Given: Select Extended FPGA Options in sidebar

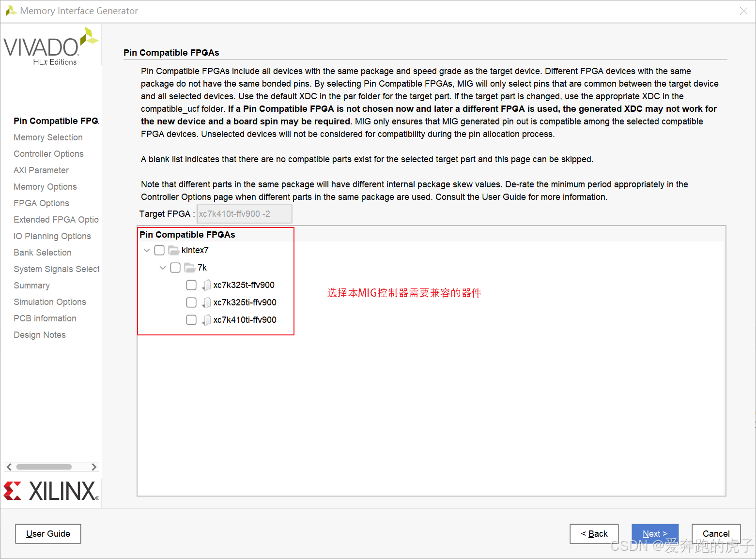Looking at the screenshot, I should coord(56,220).
